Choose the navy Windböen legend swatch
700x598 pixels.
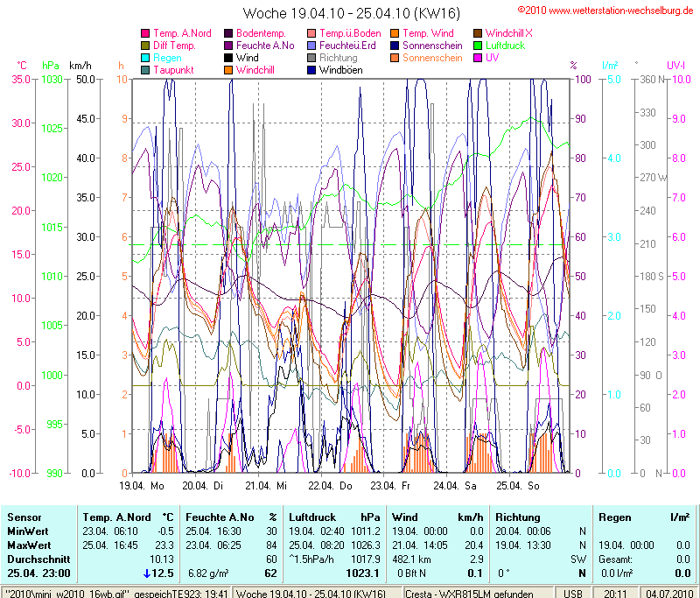pos(311,70)
